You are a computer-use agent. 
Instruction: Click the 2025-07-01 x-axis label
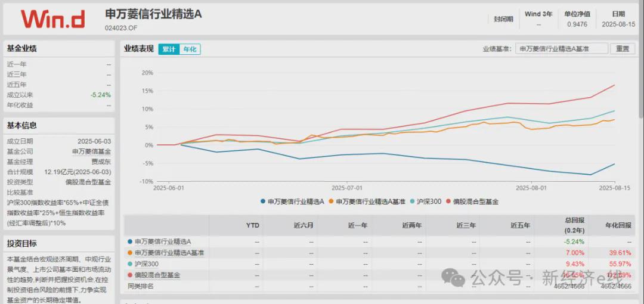click(347, 188)
